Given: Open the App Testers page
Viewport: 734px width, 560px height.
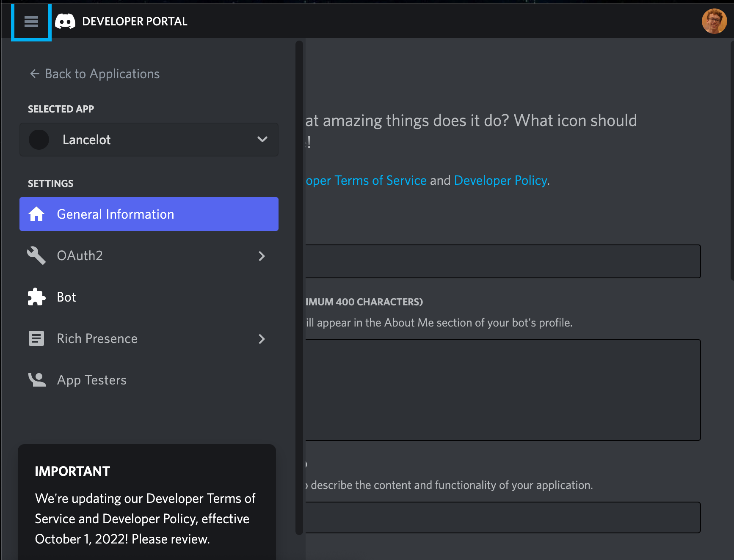Looking at the screenshot, I should [149, 380].
